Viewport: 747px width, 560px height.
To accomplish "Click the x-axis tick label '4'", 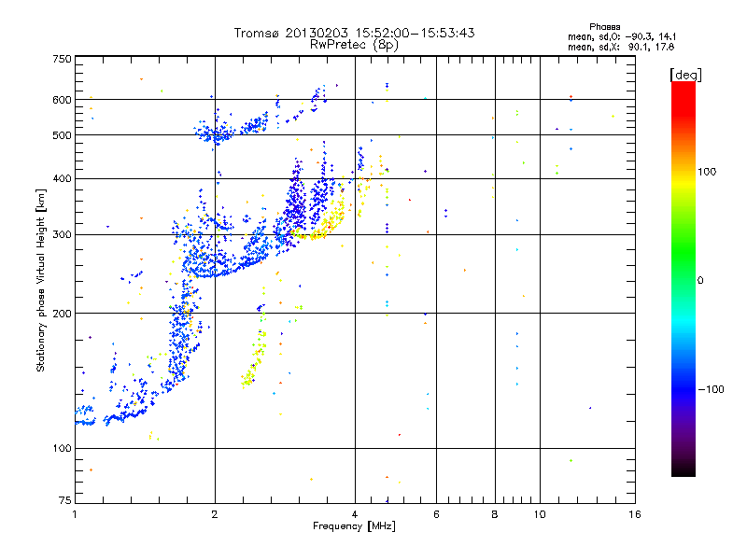I will point(355,514).
